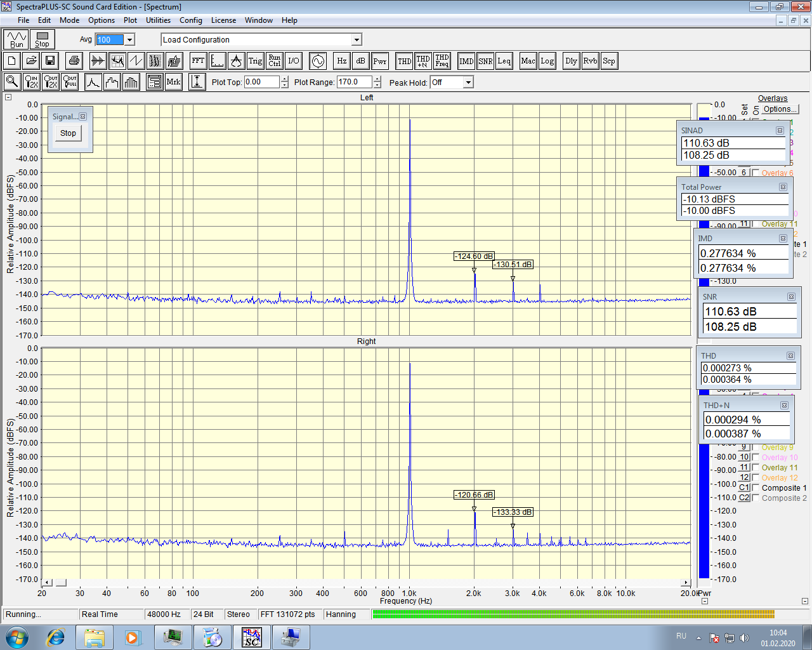
Task: Tick the Overlay 12 checkbox
Action: (756, 478)
